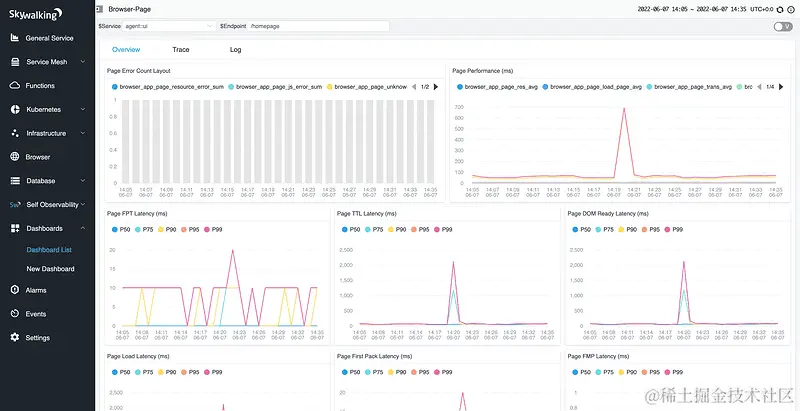Toggle browser_app_page_resource_error_sum legend series
Screen dimensions: 800x411
coord(168,87)
